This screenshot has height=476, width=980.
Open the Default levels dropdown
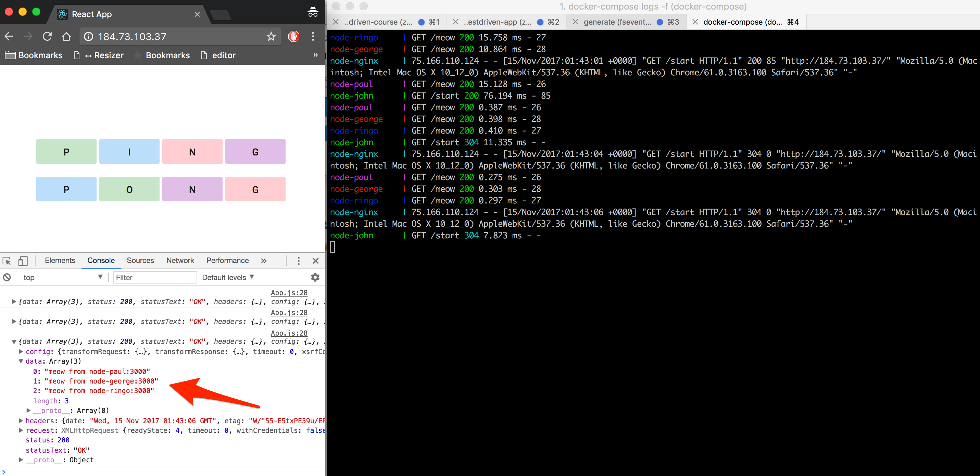228,277
